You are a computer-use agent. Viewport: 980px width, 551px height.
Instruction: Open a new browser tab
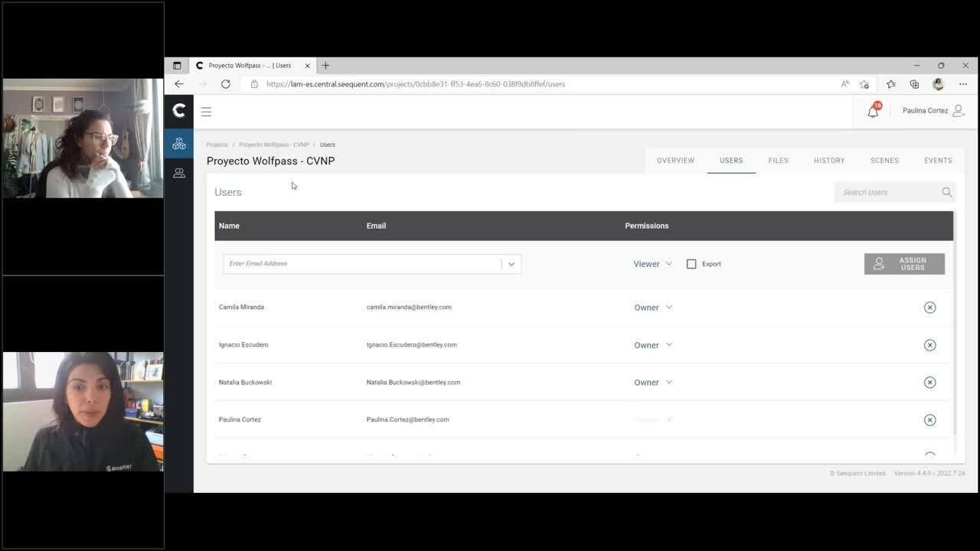(325, 66)
